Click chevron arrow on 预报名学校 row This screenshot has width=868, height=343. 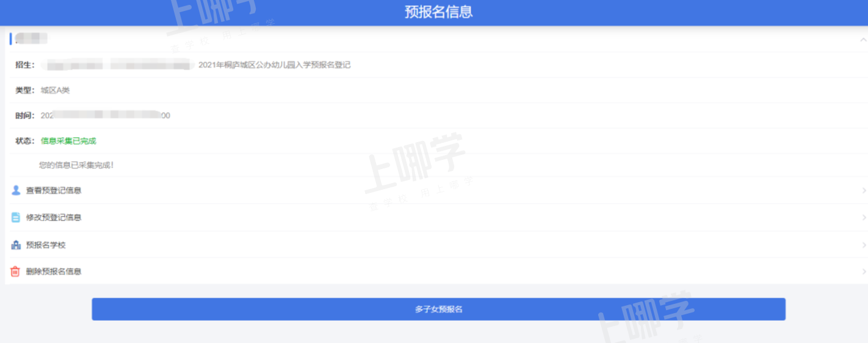tap(864, 245)
